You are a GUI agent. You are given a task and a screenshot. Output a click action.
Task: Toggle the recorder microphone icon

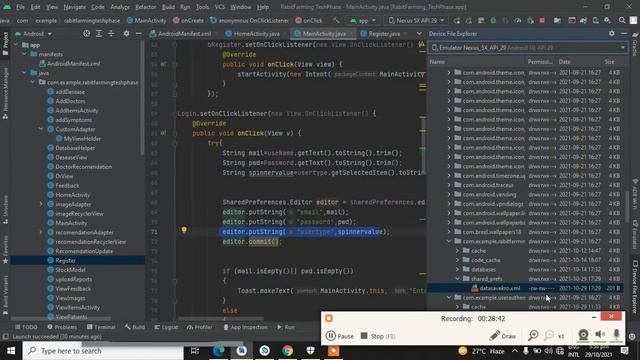click(x=616, y=335)
